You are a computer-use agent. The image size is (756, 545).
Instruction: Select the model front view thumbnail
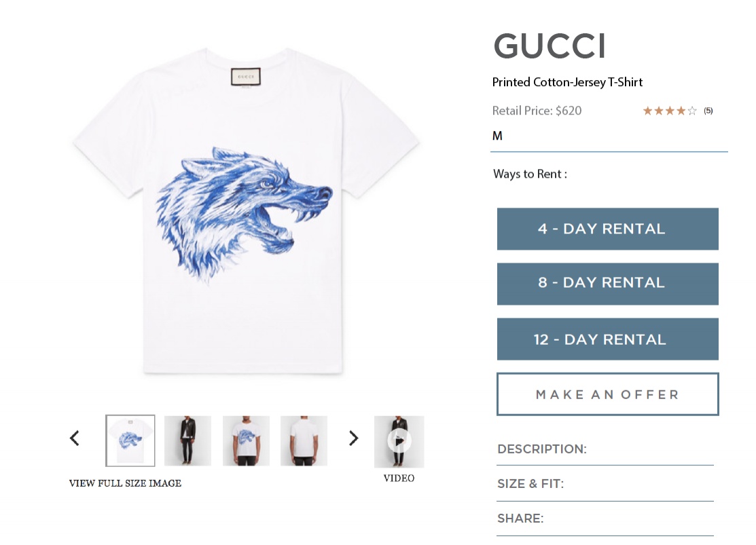tap(246, 440)
